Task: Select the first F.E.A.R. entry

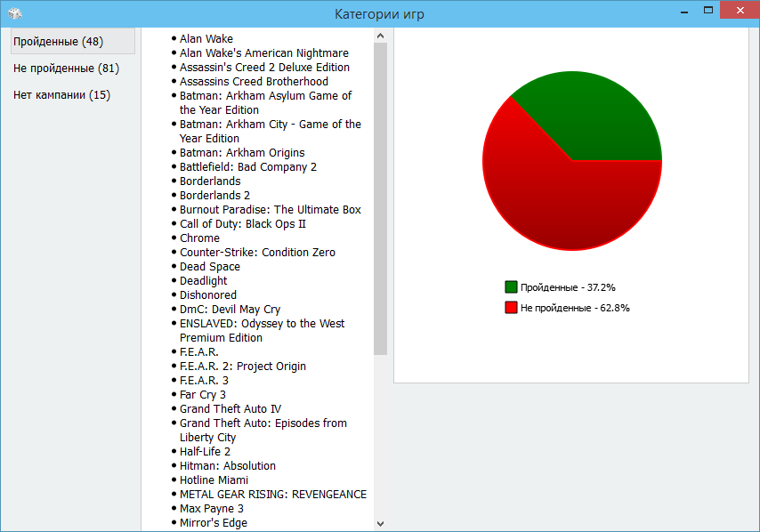Action: point(199,351)
